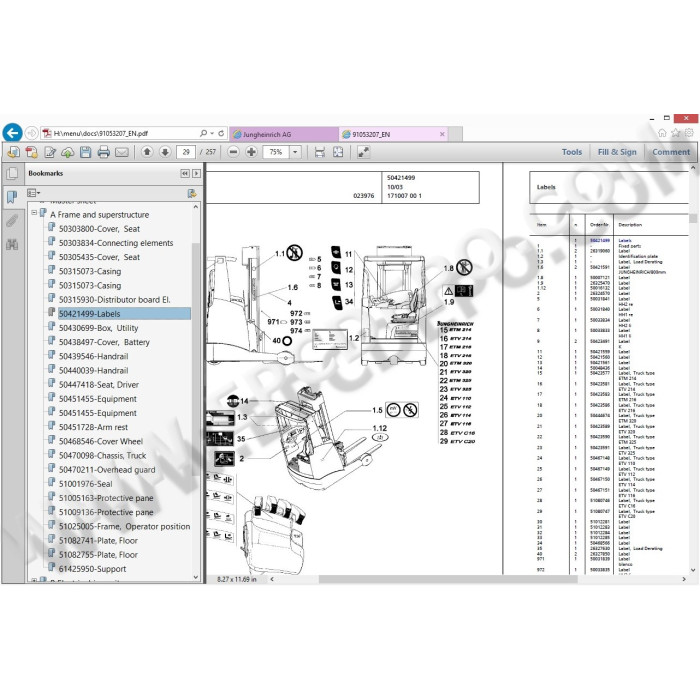700x700 pixels.
Task: Select bookmark 50470211-Overhead guard
Action: 107,470
